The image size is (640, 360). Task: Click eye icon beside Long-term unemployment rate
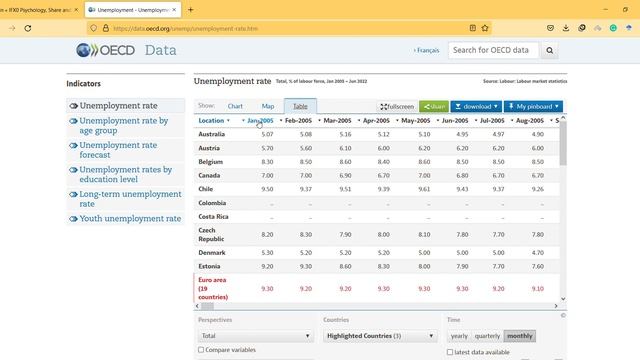pyautogui.click(x=73, y=194)
